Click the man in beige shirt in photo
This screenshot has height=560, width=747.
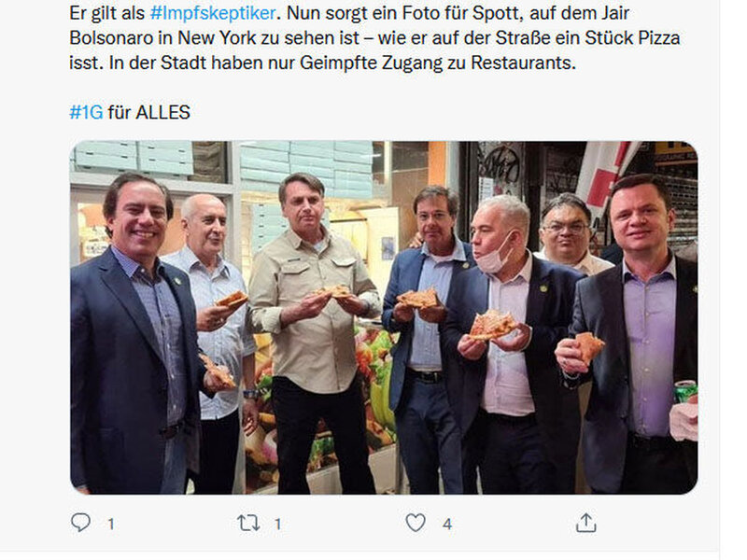click(x=313, y=333)
